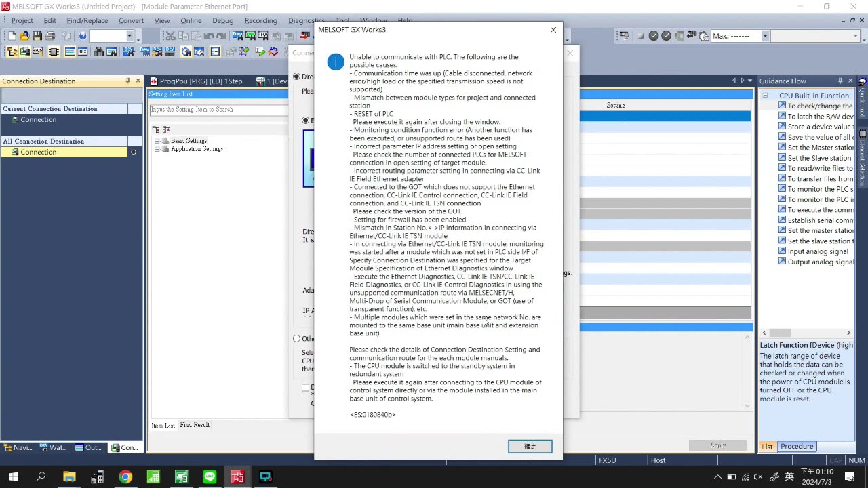Open the document tab list arrow
The height and width of the screenshot is (488, 868).
[x=750, y=81]
